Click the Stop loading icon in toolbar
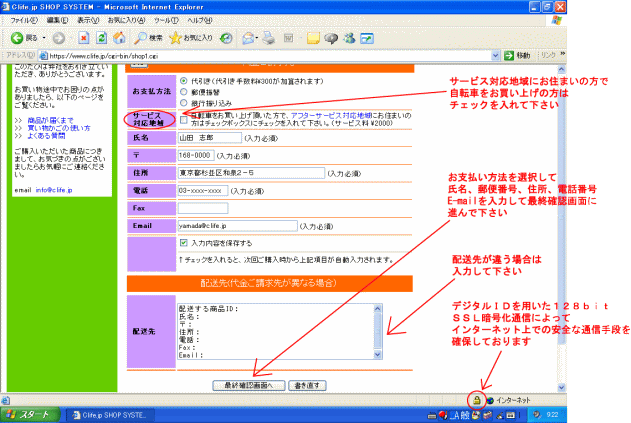The width and height of the screenshot is (631, 423). click(83, 38)
